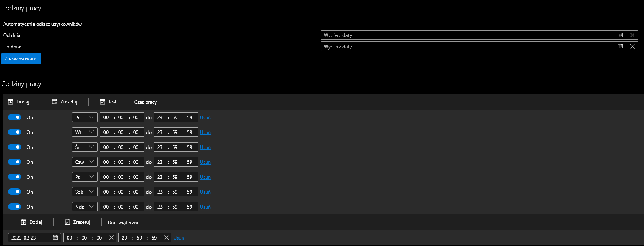Viewport: 644px width, 246px height.
Task: Reset holidays with Dni świąteczne Zresetuj
Action: [x=78, y=222]
